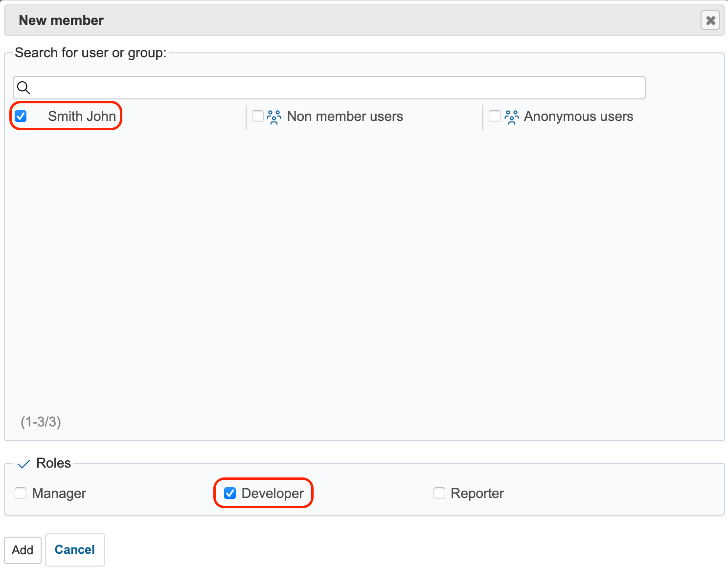Click the New member dialog title

(61, 20)
